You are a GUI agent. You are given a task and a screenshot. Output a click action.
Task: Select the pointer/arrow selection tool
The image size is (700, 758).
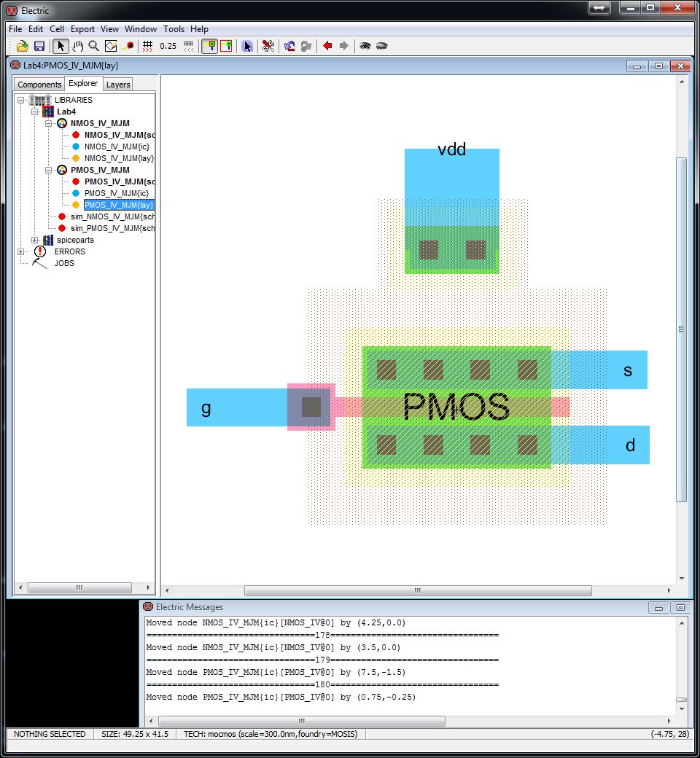[x=60, y=45]
